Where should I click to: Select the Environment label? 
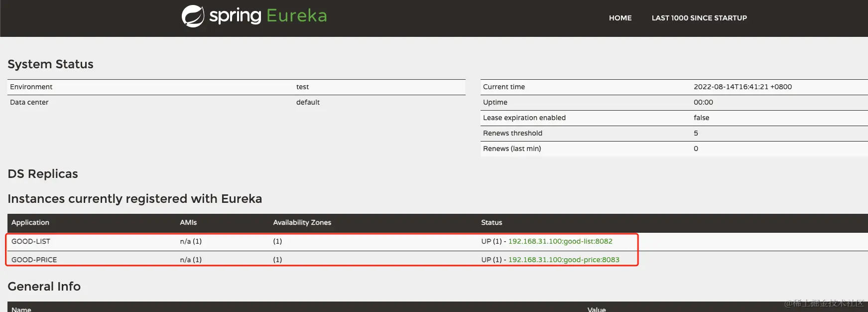point(31,87)
